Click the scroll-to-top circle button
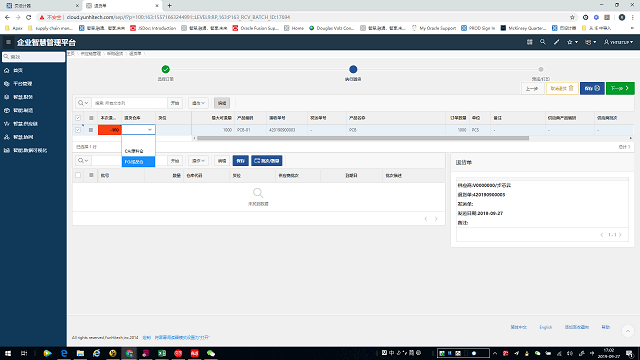Image resolution: width=640 pixels, height=360 pixels. (628, 331)
